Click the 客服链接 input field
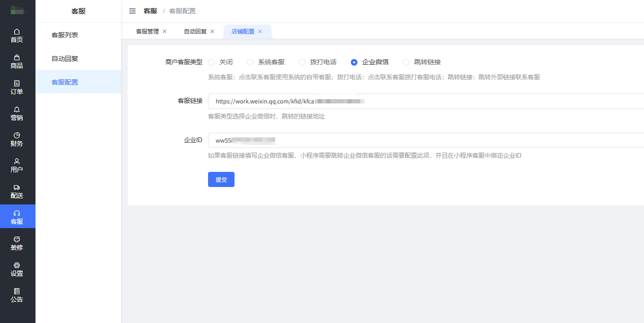 [473, 101]
